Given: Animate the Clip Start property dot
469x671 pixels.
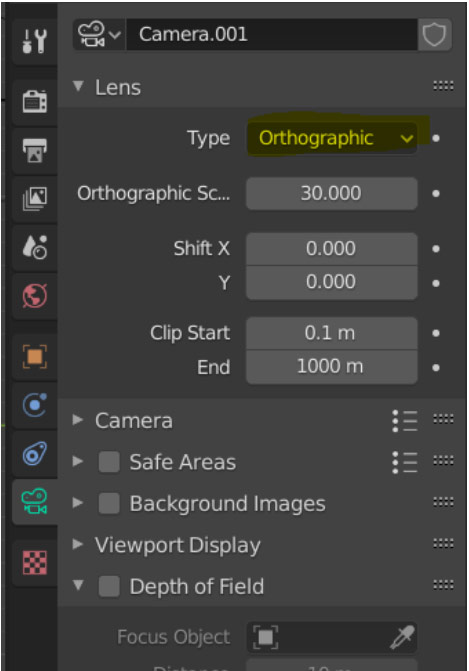Looking at the screenshot, I should 436,333.
